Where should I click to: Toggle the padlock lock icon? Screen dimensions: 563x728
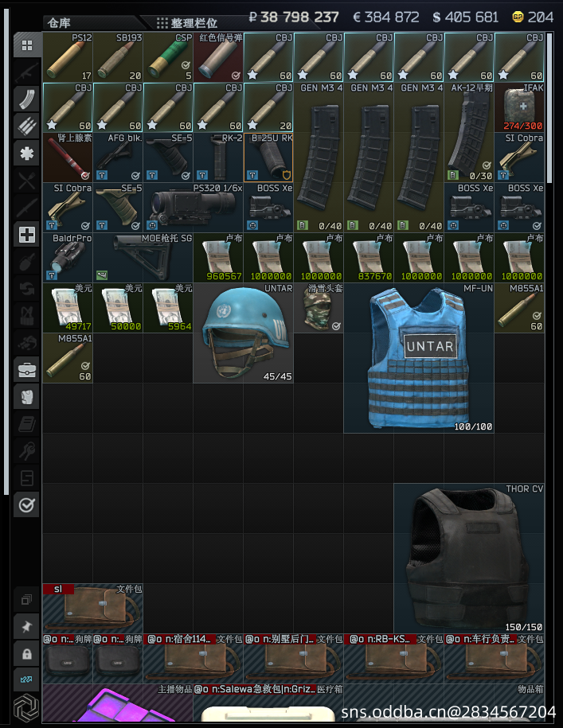click(27, 654)
